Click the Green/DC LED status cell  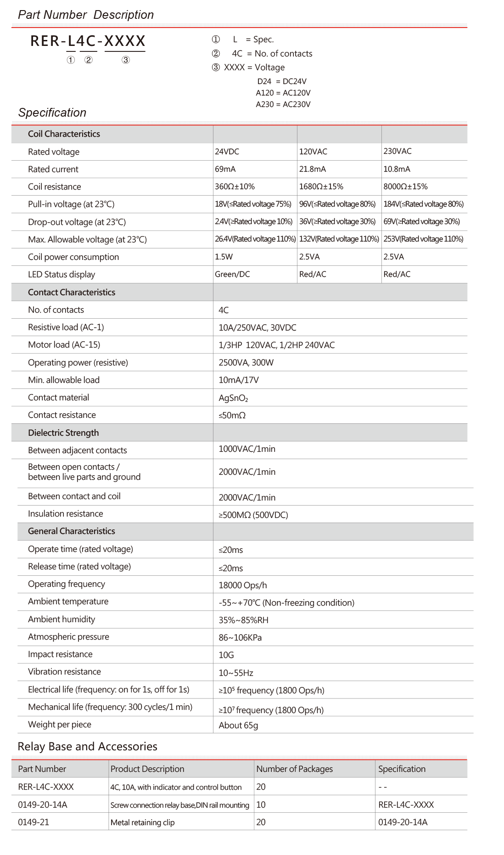pyautogui.click(x=232, y=275)
